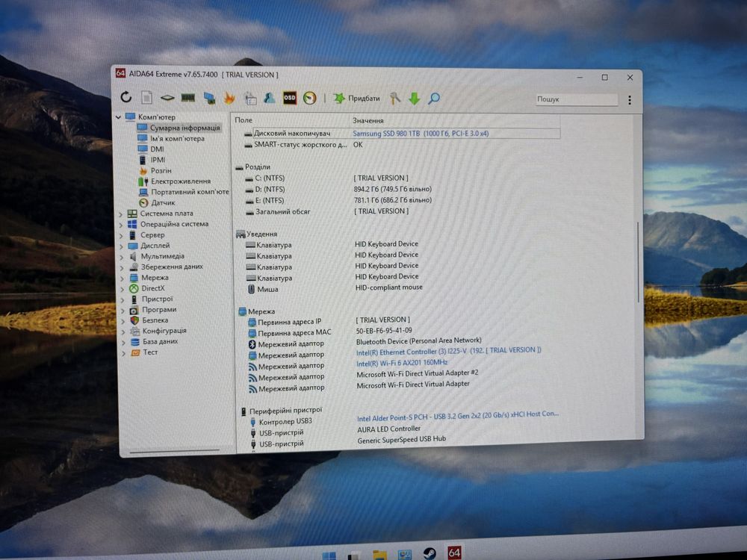Expand the Операційна система node
Image resolution: width=747 pixels, height=560 pixels.
tap(121, 225)
